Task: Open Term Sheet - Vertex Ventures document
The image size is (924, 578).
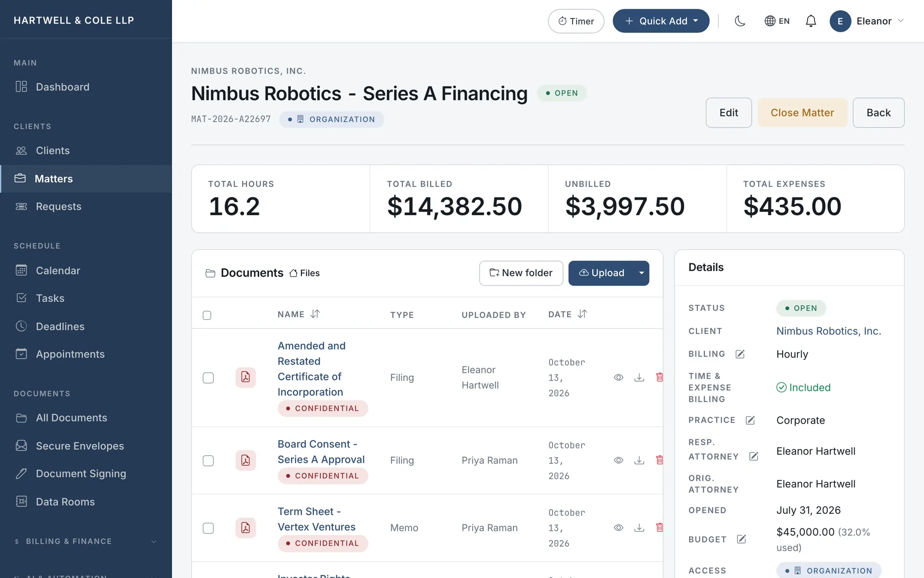Action: [316, 519]
